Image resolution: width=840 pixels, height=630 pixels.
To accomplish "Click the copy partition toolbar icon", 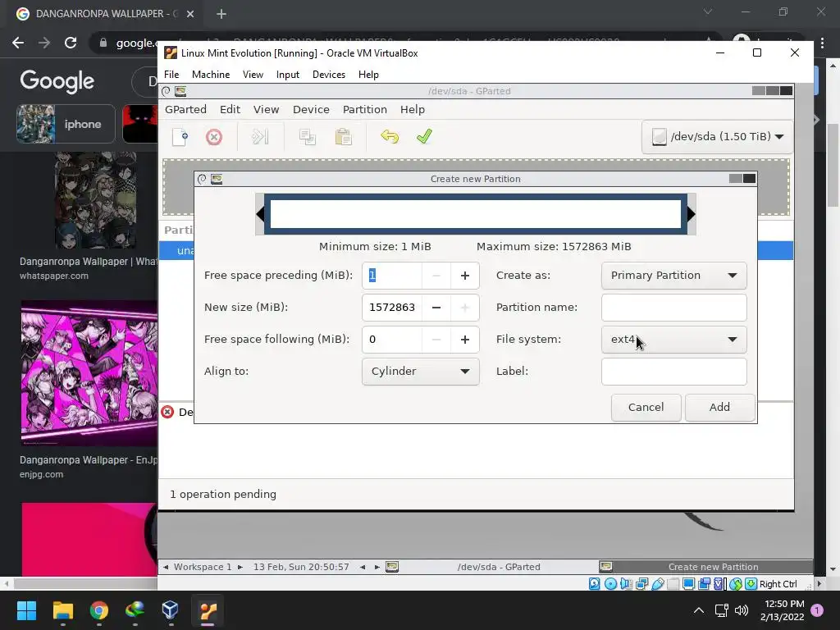I will [x=308, y=137].
